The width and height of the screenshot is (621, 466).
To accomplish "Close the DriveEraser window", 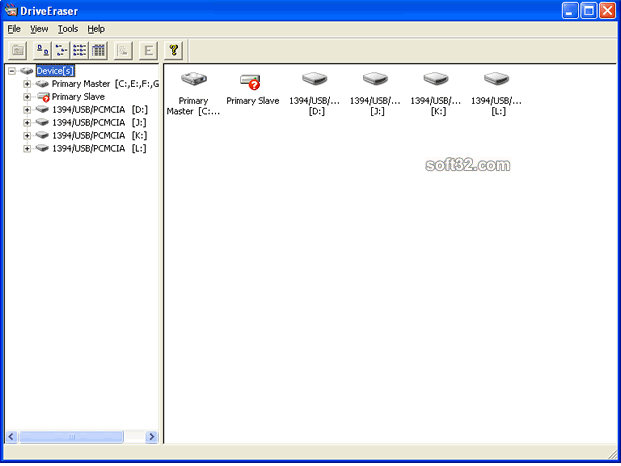I will [x=608, y=11].
